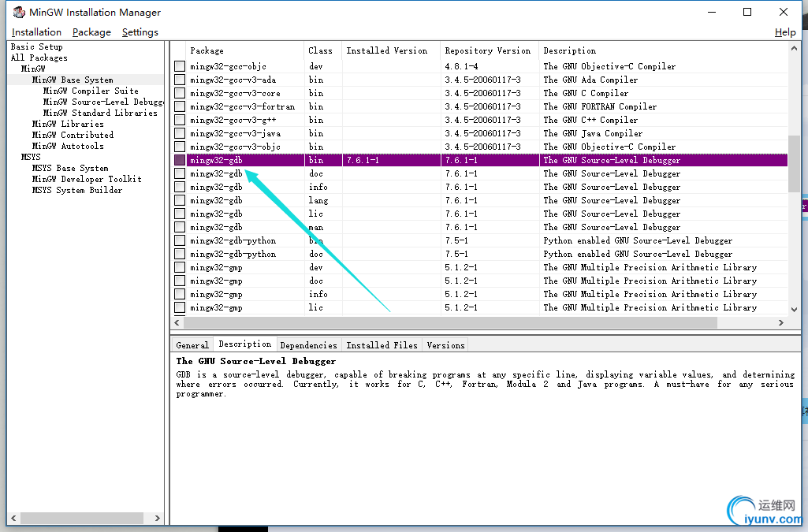
Task: Select MSYS System Builder category
Action: coord(76,190)
